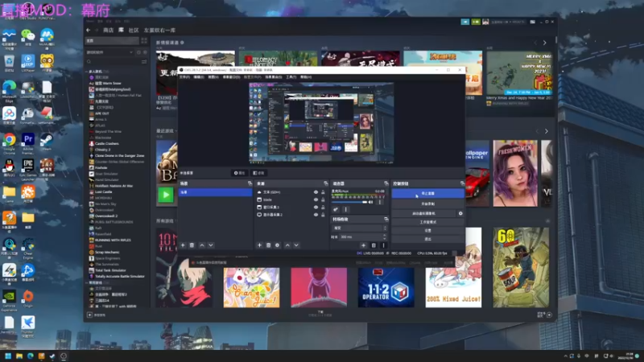Open source properties gear in Sources panel

(277, 245)
